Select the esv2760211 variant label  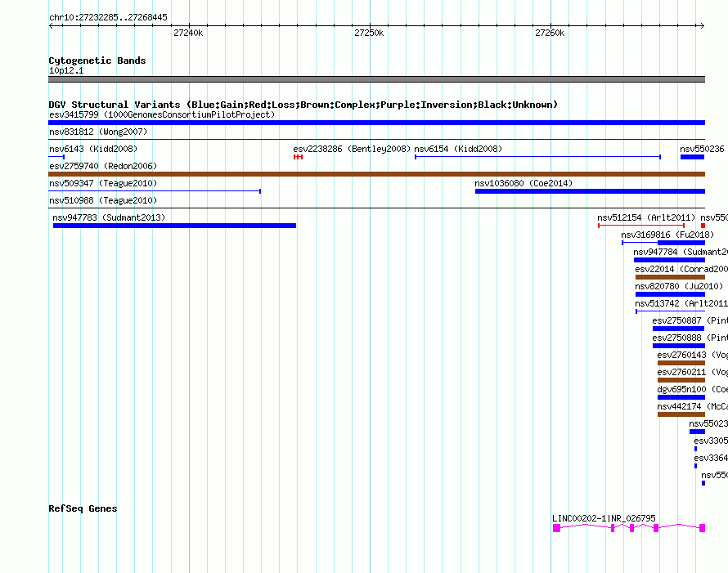[692, 372]
